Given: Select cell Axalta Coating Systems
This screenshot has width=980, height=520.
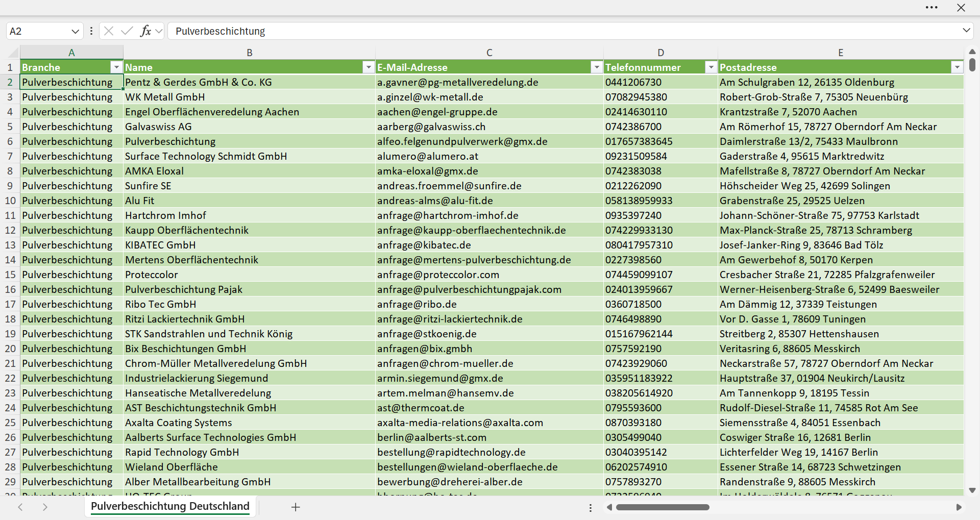Looking at the screenshot, I should [x=249, y=423].
